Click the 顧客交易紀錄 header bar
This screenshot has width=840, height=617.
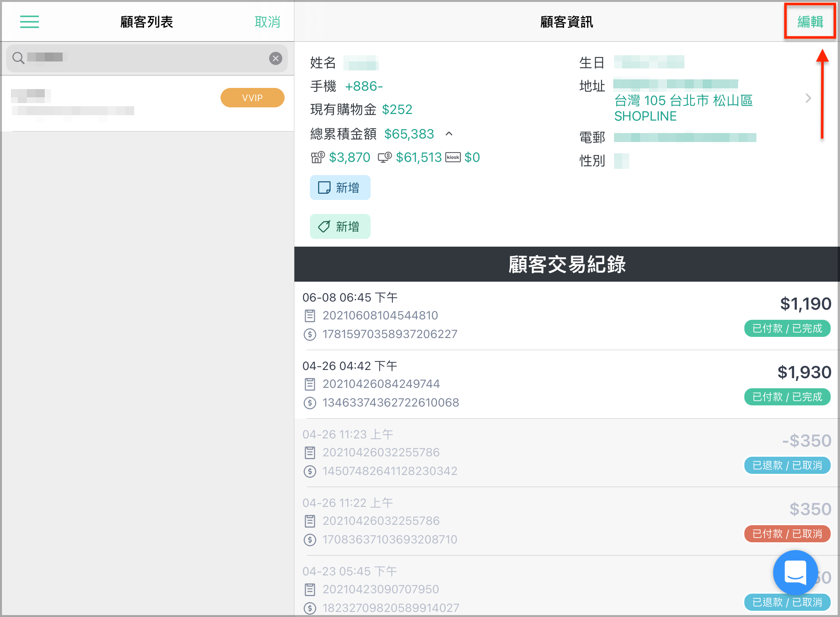[567, 264]
